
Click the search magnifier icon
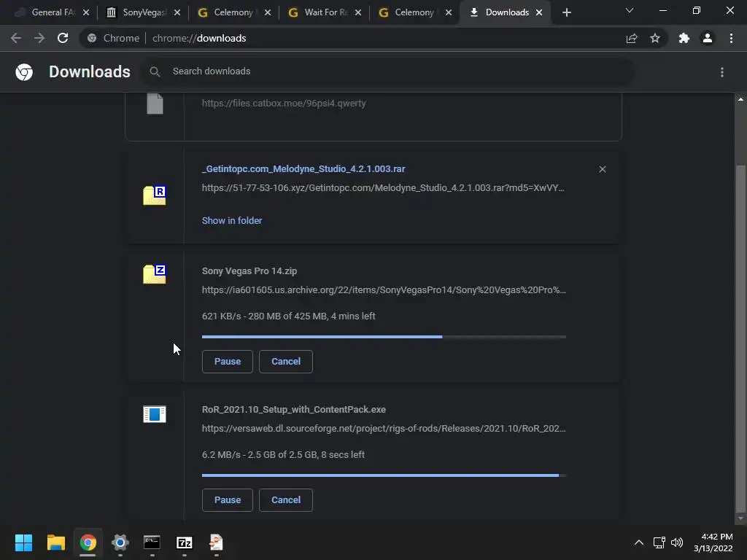pyautogui.click(x=155, y=71)
